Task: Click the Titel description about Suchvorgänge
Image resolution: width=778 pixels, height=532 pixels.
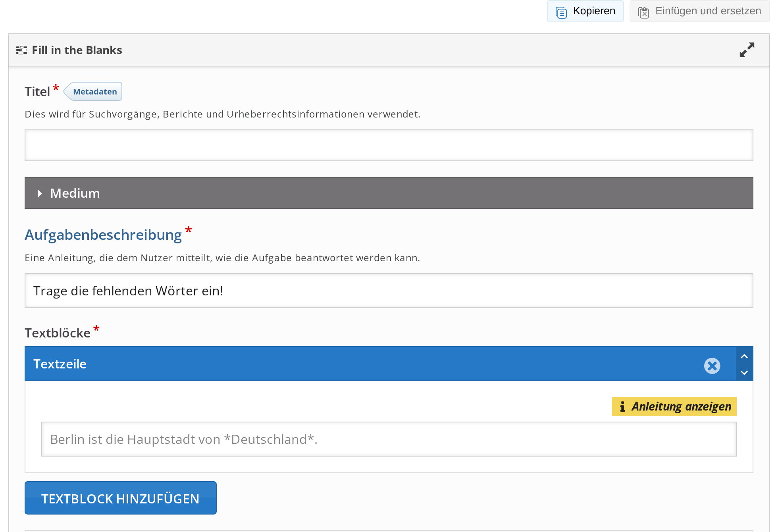Action: (x=222, y=114)
